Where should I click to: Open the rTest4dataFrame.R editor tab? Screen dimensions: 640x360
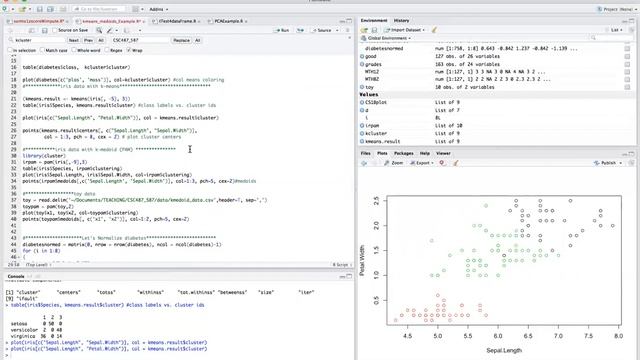click(x=177, y=21)
